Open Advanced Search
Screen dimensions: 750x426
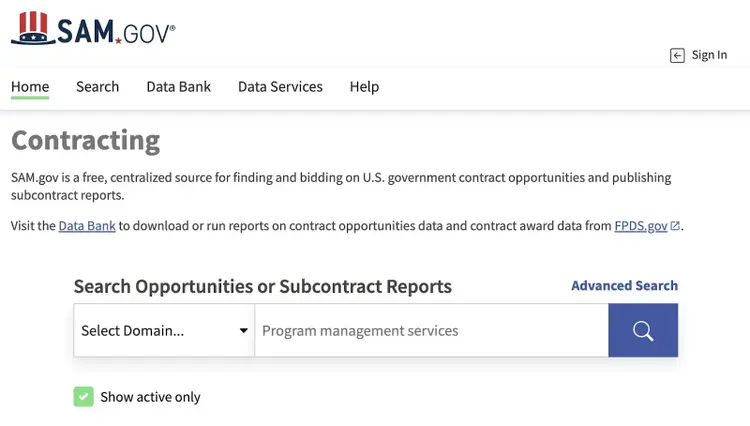(x=624, y=286)
